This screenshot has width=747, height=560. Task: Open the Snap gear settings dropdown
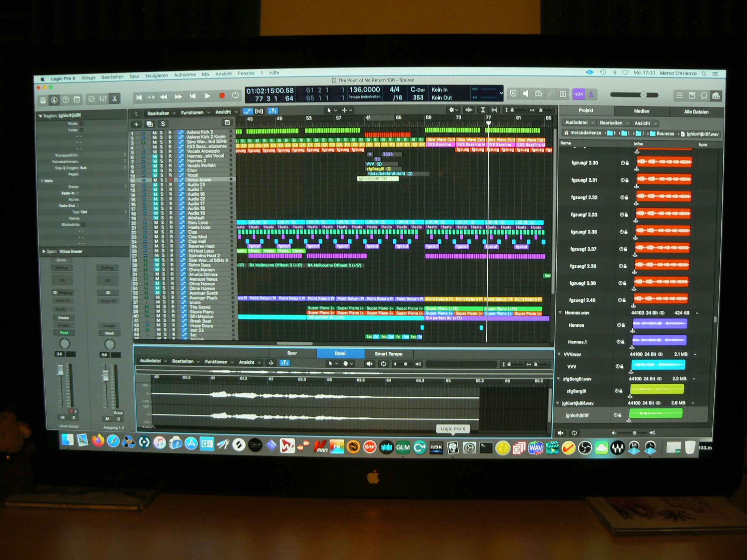point(453,110)
